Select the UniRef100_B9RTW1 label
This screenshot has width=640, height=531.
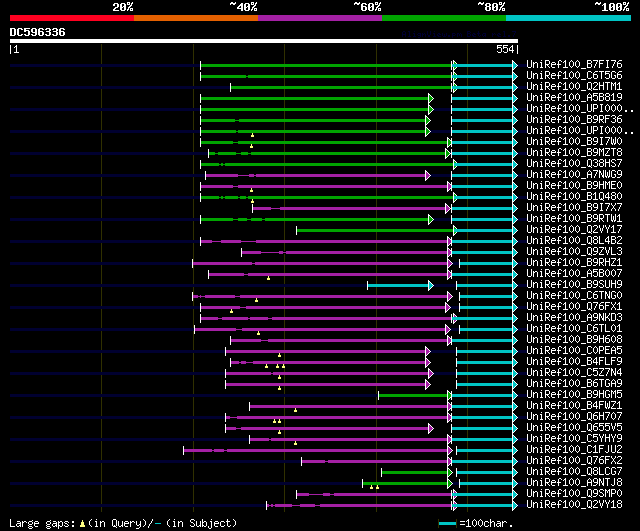574,219
